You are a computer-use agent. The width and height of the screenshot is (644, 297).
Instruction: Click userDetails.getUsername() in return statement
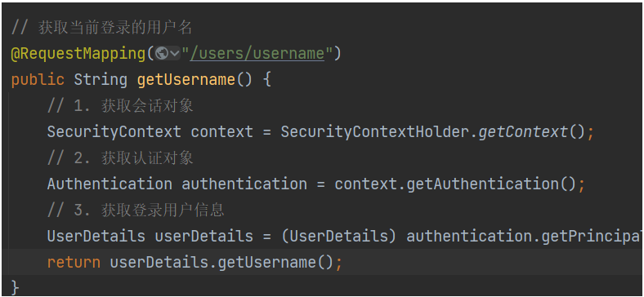point(221,262)
